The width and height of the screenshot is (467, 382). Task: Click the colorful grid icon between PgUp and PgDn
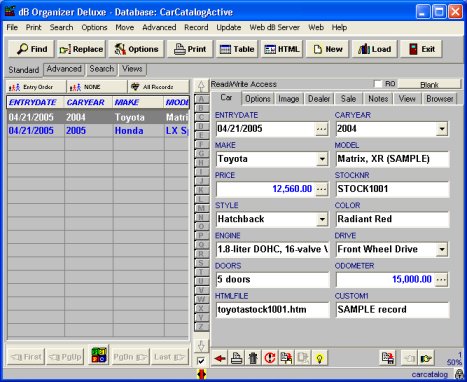[99, 355]
